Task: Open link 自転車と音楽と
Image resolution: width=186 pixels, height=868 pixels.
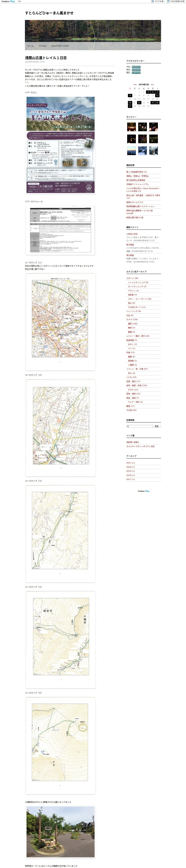Action: point(133,442)
